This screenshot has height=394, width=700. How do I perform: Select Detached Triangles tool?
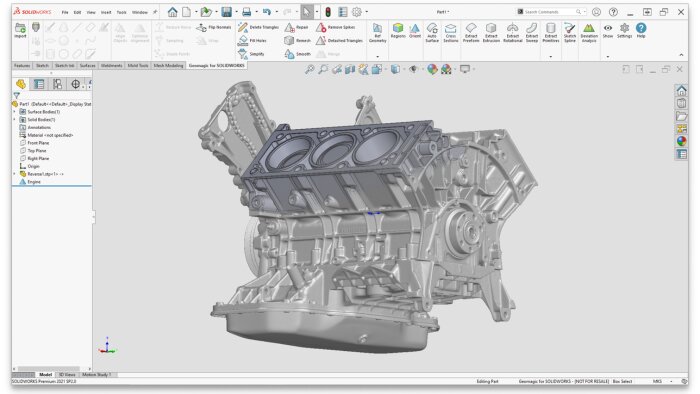point(339,41)
